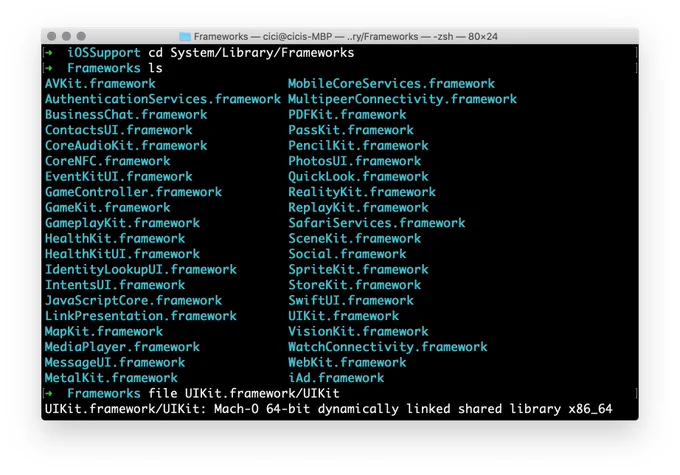Viewport: 680px width, 475px height.
Task: Select SpriteKit.framework entry
Action: point(358,270)
